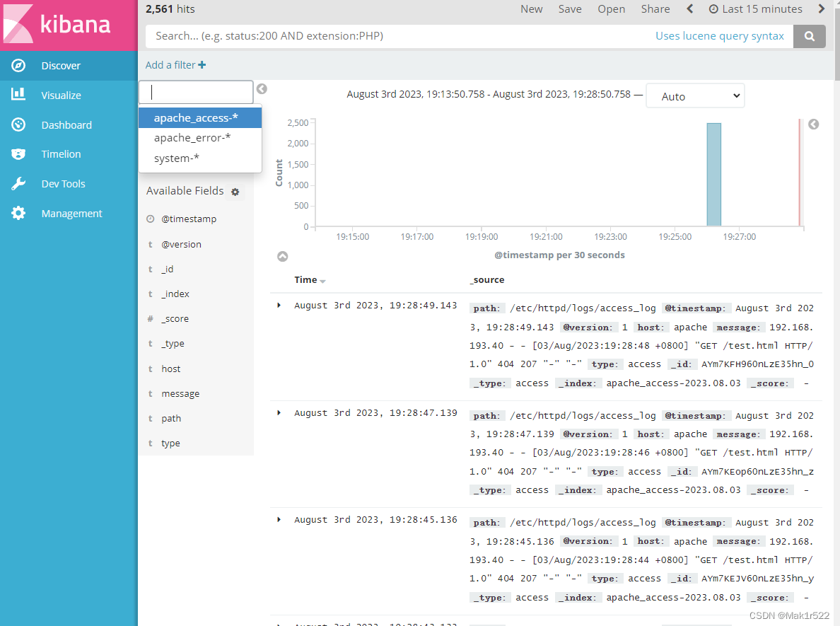The image size is (840, 626).
Task: Select the _index field
Action: [175, 294]
